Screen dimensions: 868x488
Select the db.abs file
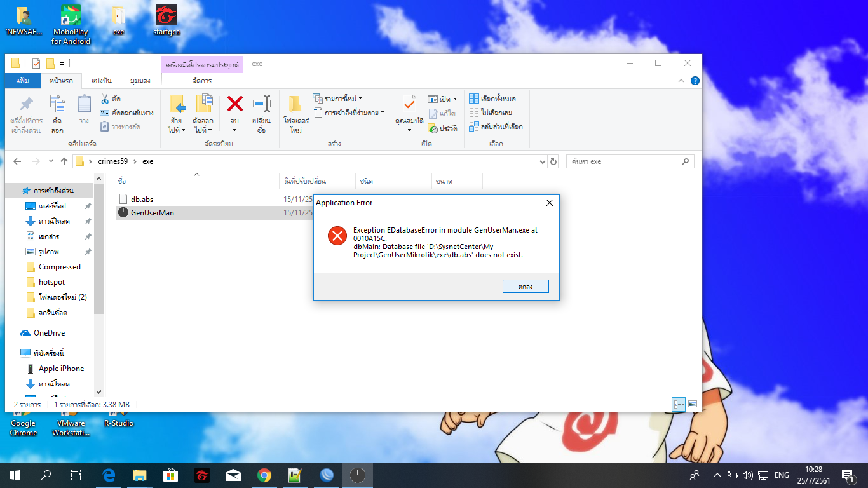coord(142,199)
